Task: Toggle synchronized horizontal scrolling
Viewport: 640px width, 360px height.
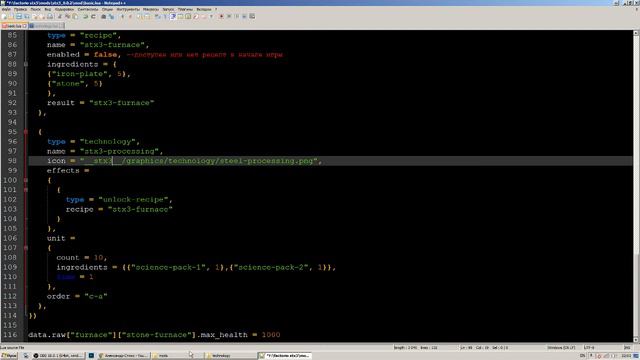Action: coord(147,16)
